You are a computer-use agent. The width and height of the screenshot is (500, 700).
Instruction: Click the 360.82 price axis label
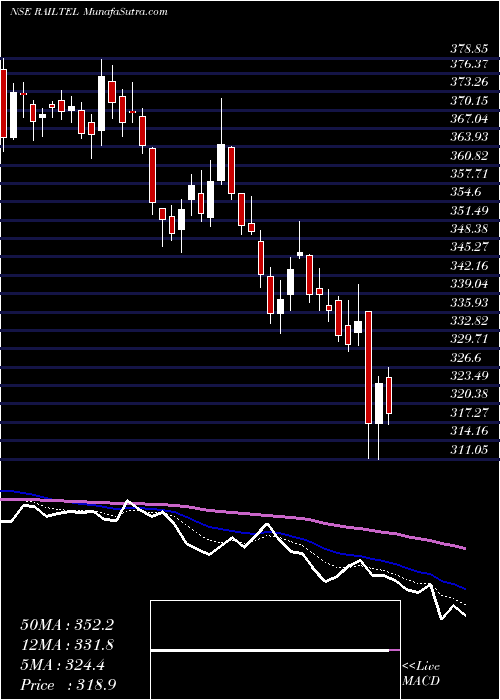(468, 156)
